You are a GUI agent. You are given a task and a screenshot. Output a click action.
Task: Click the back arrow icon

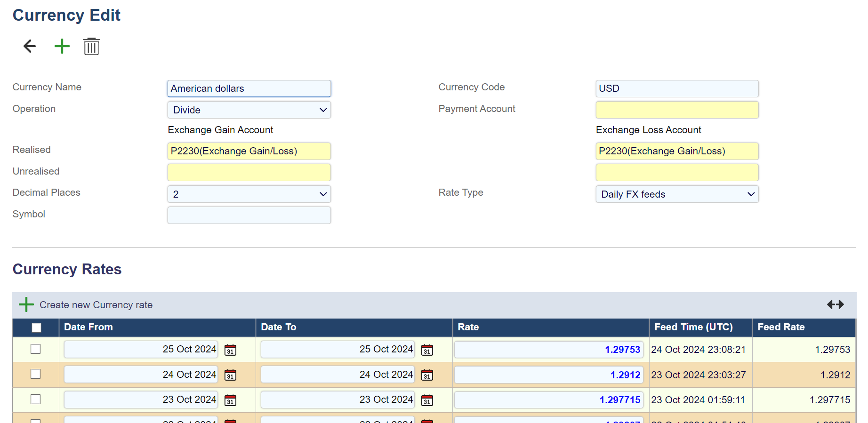[30, 46]
